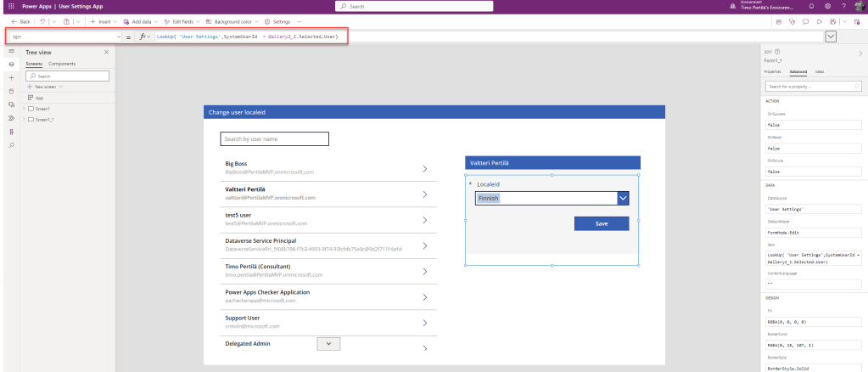The width and height of the screenshot is (868, 372).
Task: Open the Variables tools icon in the left rail
Action: click(x=11, y=131)
